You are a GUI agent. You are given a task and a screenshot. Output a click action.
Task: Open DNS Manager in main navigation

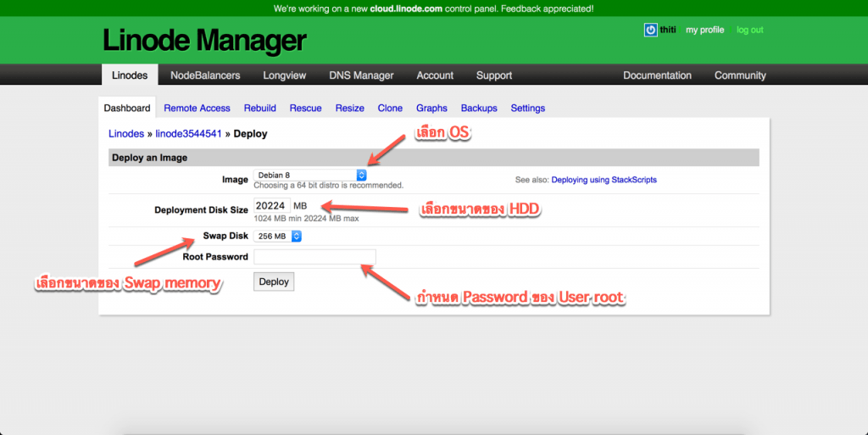[361, 75]
